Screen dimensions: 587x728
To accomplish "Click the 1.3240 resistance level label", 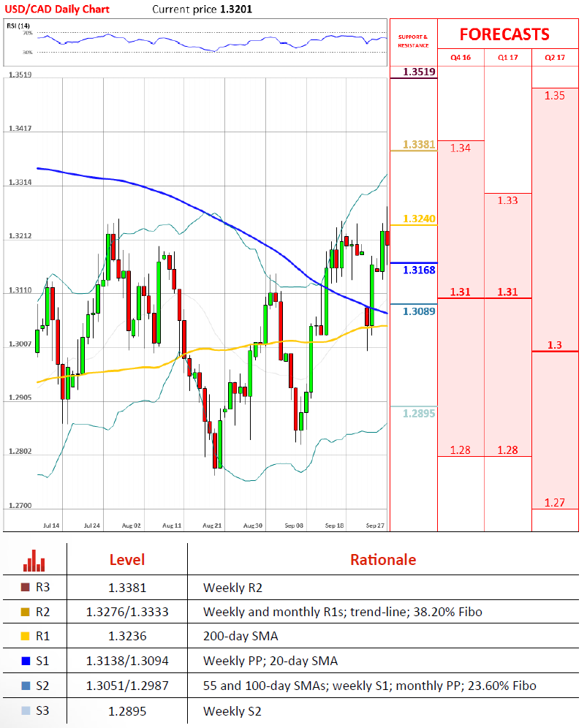I will (x=419, y=219).
